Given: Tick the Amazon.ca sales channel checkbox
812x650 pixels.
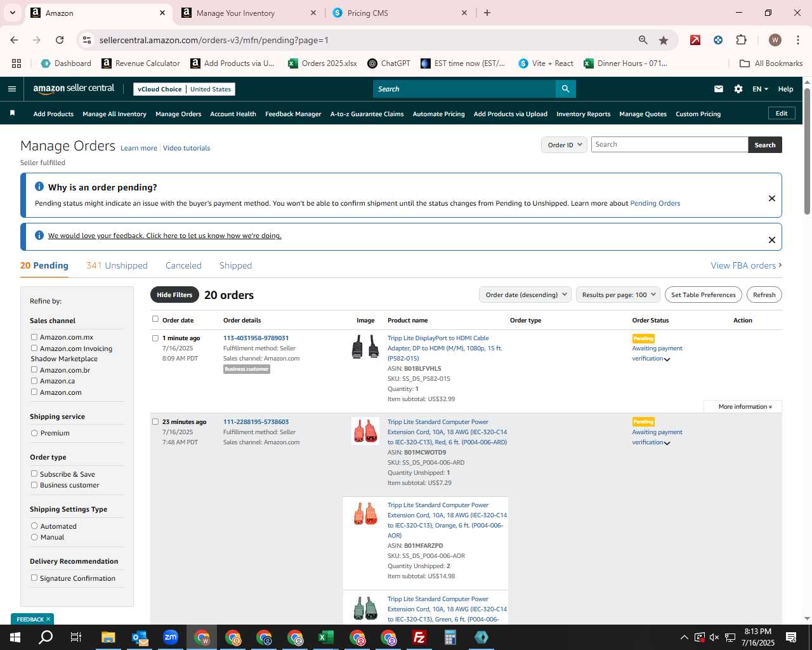Looking at the screenshot, I should 34,381.
